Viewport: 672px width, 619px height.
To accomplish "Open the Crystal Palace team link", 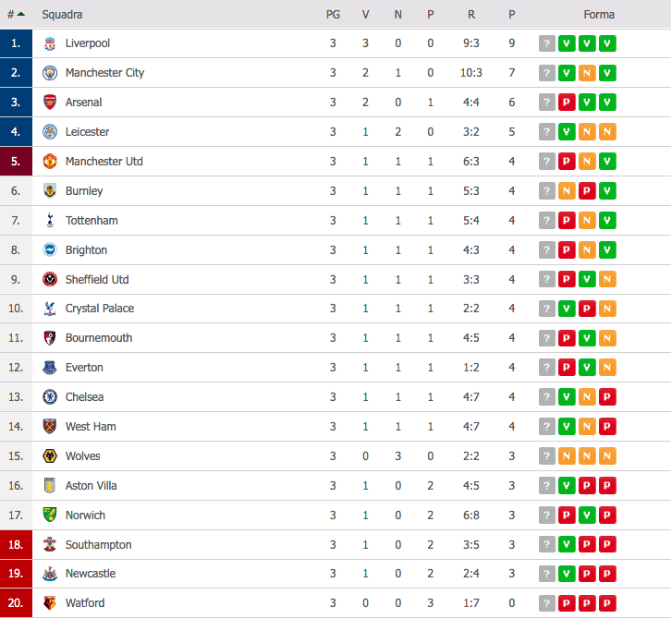I will tap(100, 309).
